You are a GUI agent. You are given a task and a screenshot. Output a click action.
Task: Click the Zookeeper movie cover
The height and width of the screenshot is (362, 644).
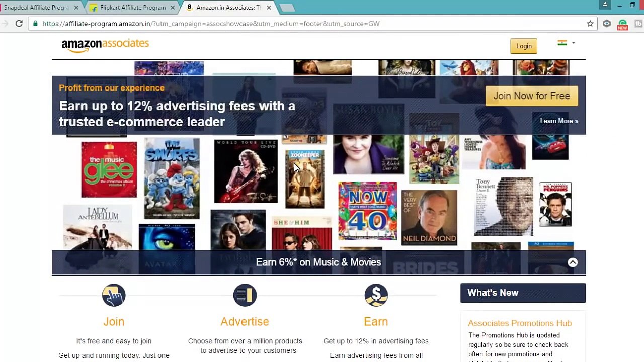(305, 179)
